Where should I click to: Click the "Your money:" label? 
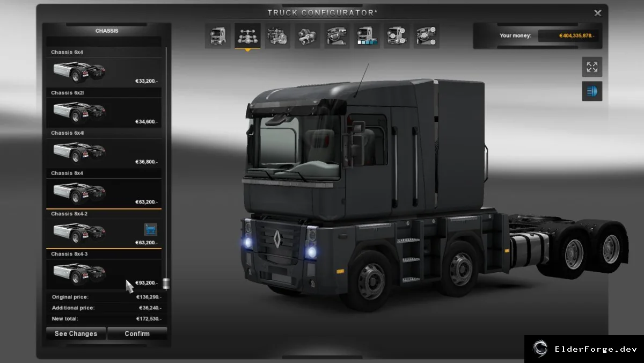515,35
